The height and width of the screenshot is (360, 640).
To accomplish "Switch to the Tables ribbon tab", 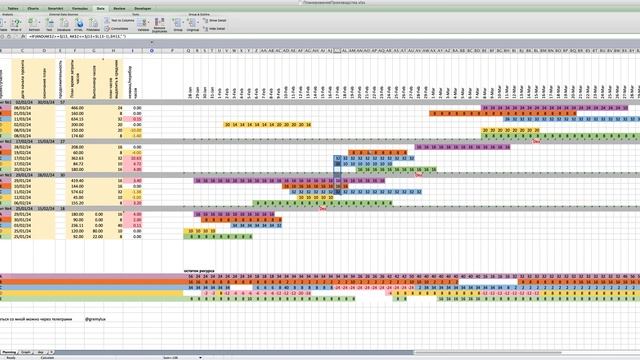I will click(13, 8).
